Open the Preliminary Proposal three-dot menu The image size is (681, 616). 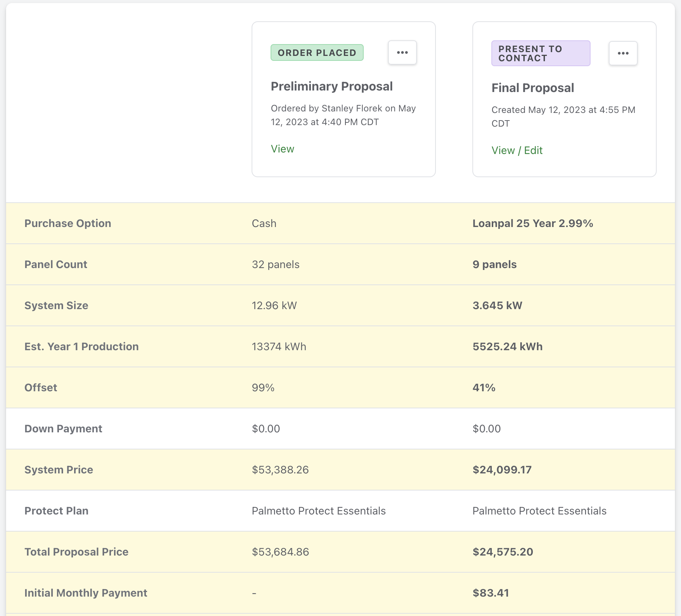point(402,52)
